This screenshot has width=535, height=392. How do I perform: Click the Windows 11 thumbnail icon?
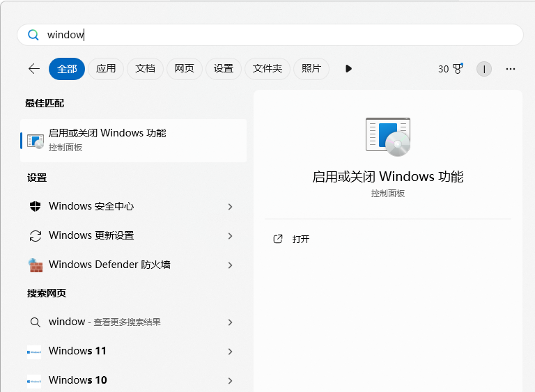(x=34, y=352)
